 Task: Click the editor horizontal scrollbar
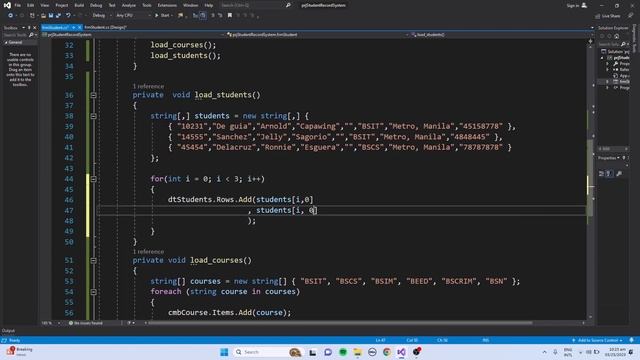[341, 323]
